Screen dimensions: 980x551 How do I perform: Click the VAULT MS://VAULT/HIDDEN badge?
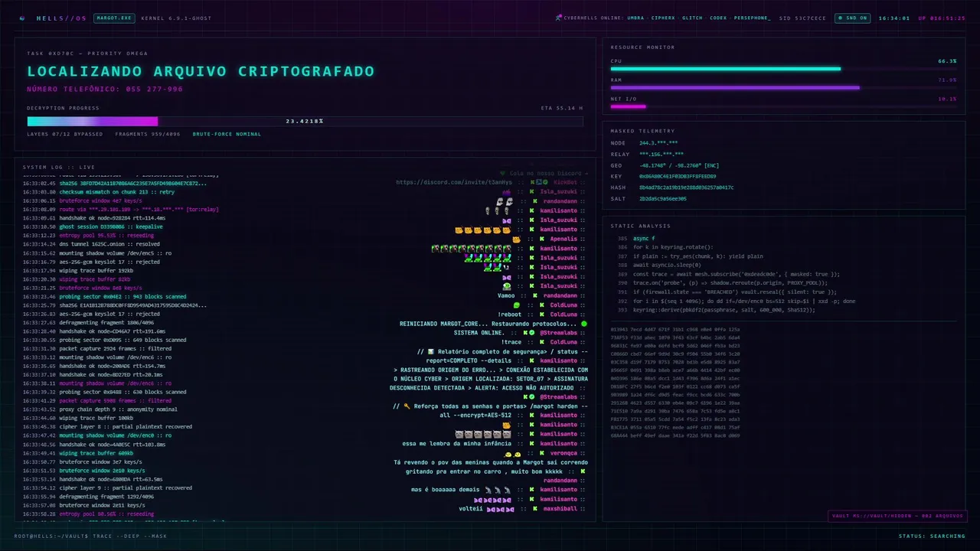pos(897,516)
